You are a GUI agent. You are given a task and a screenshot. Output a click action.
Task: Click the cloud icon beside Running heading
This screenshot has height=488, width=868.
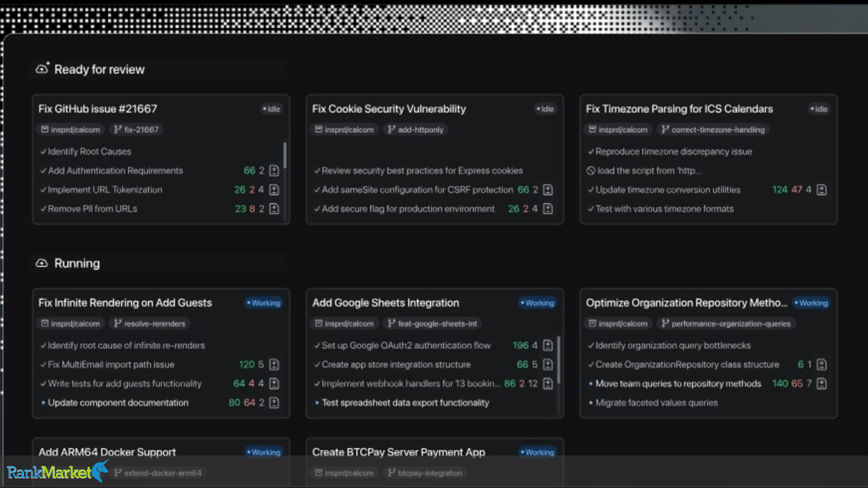coord(42,263)
